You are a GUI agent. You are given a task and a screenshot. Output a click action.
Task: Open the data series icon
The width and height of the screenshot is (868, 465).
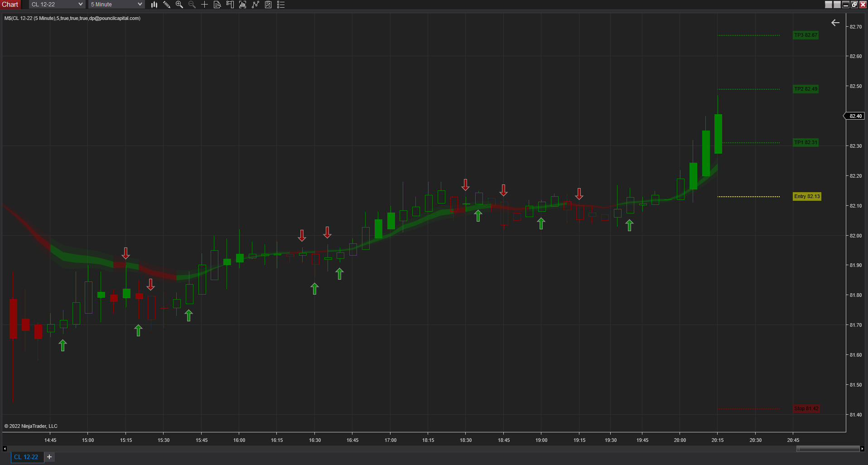click(x=243, y=5)
